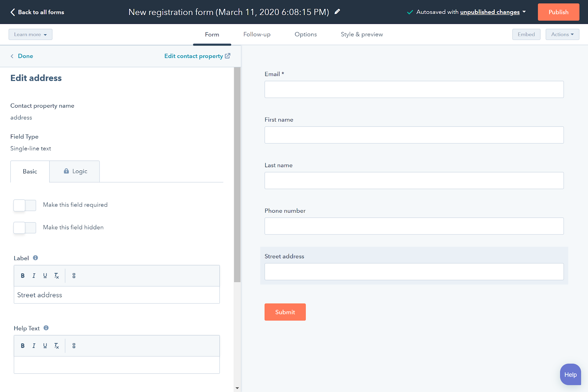Image resolution: width=588 pixels, height=392 pixels.
Task: Click the Help Text input area
Action: pyautogui.click(x=117, y=365)
